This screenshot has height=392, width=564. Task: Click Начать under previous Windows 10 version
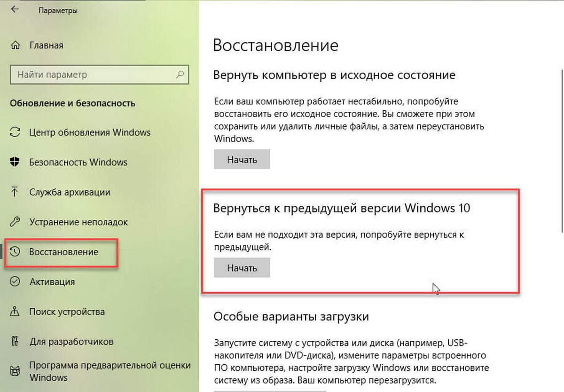pos(242,268)
